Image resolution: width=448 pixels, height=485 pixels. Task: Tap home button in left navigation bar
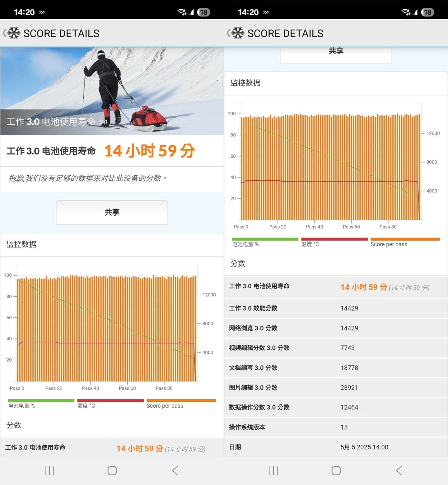pos(112,471)
